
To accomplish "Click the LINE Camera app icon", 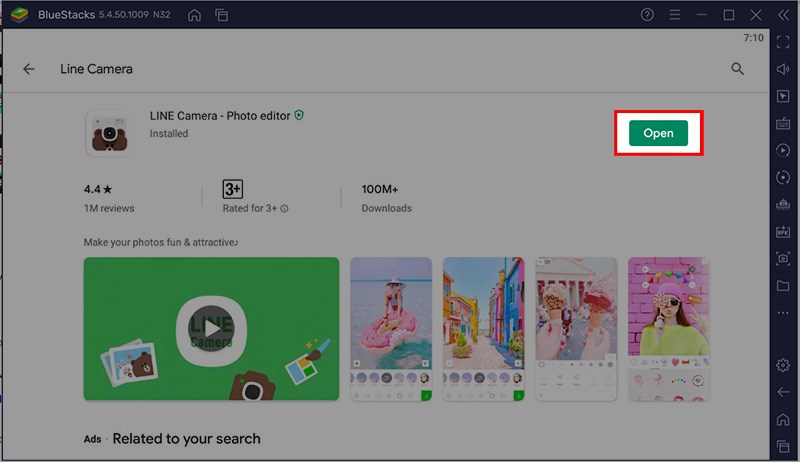I will tap(108, 134).
